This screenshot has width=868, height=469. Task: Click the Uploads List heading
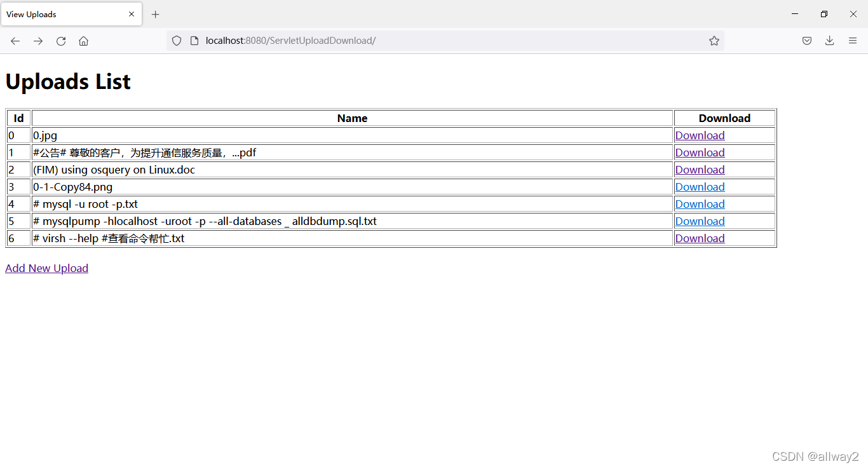68,81
